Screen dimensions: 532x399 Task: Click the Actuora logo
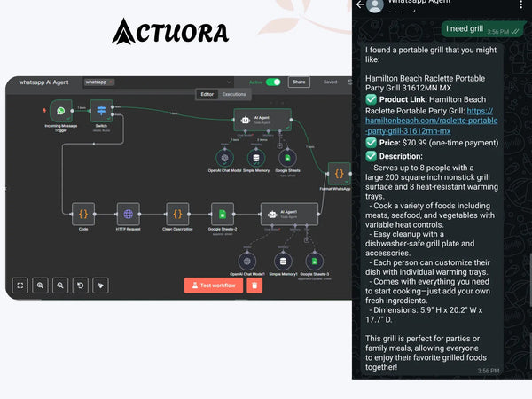170,32
